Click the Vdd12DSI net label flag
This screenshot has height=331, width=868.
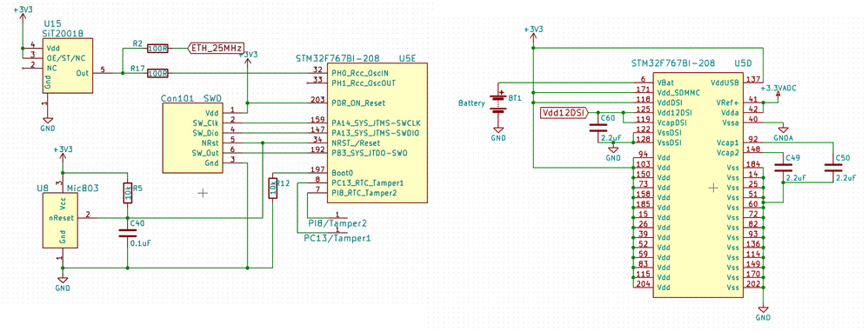click(564, 113)
